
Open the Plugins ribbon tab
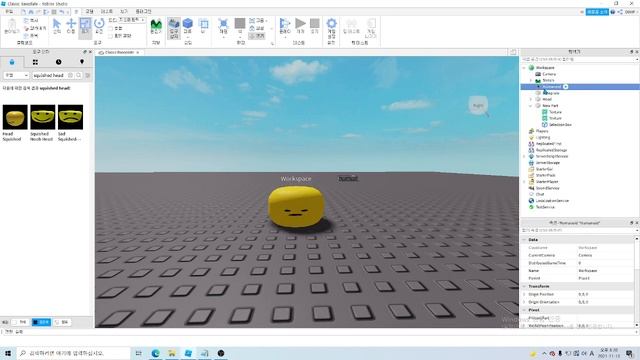click(x=143, y=11)
